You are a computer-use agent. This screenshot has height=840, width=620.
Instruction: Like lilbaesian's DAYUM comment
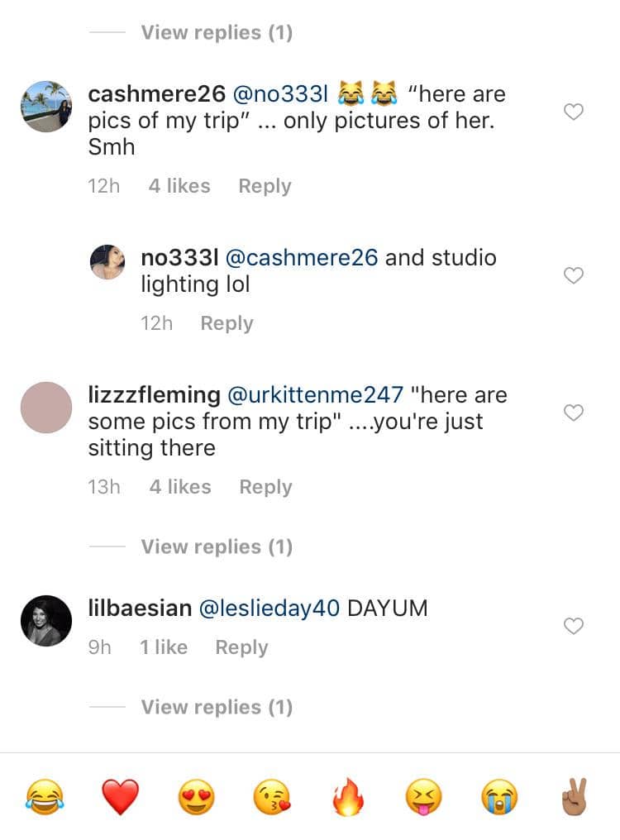(574, 627)
